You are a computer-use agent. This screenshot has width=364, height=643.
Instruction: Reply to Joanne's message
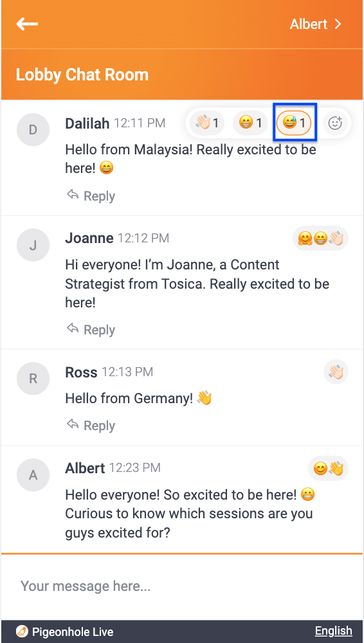tap(91, 330)
